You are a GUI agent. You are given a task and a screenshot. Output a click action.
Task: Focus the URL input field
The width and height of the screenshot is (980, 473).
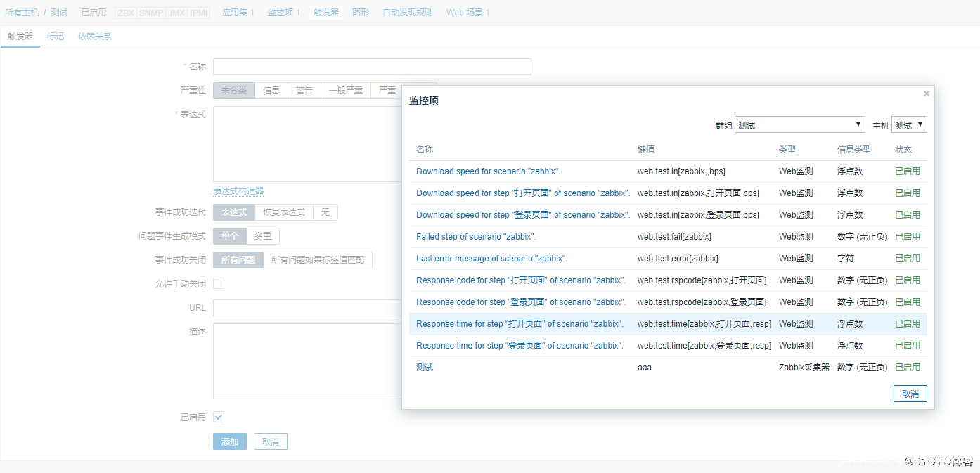coord(307,308)
